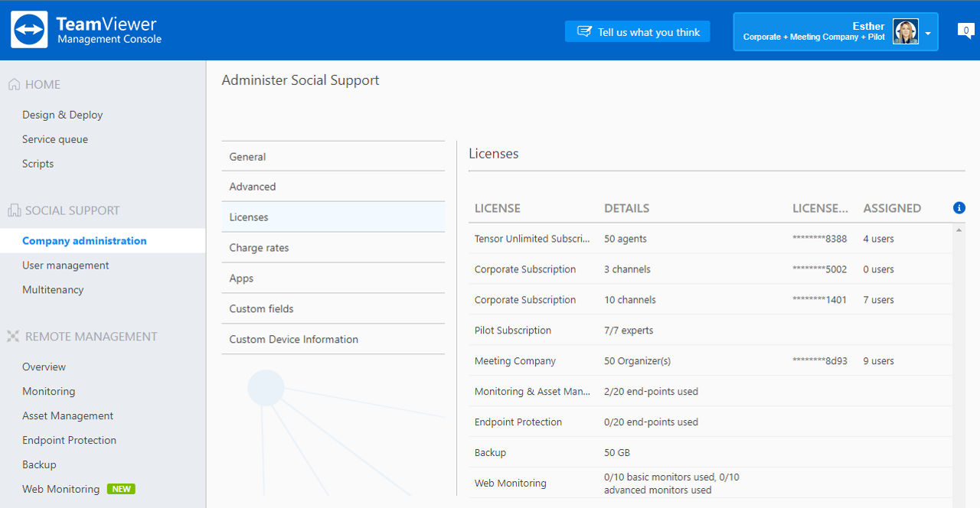Screen dimensions: 980x508
Task: Switch to the Advanced tab
Action: point(333,187)
